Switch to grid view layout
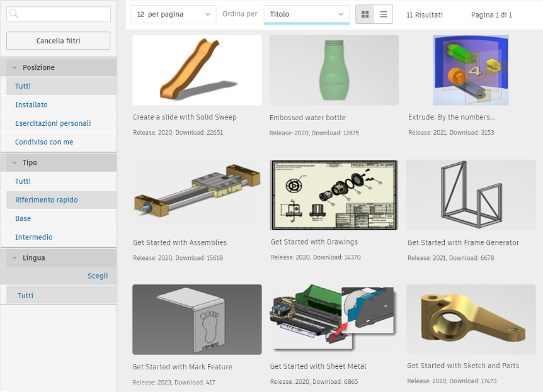Viewport: 543px width, 392px height. [x=365, y=14]
